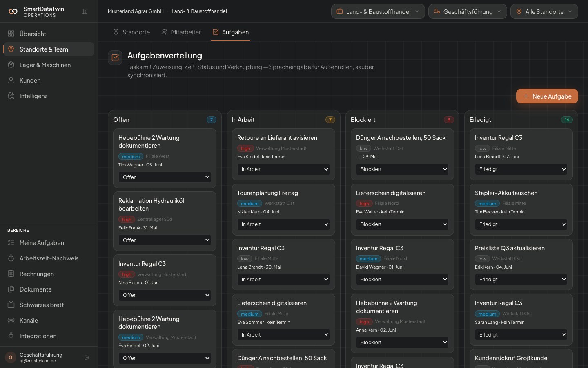
Task: Click the plus icon on Neue Aufgabe
Action: 526,96
